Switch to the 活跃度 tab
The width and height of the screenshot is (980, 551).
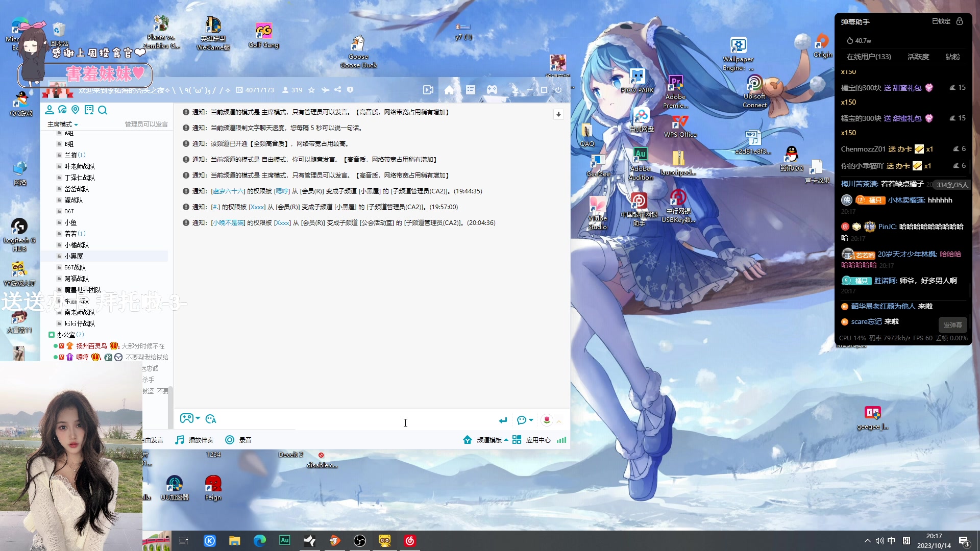918,57
